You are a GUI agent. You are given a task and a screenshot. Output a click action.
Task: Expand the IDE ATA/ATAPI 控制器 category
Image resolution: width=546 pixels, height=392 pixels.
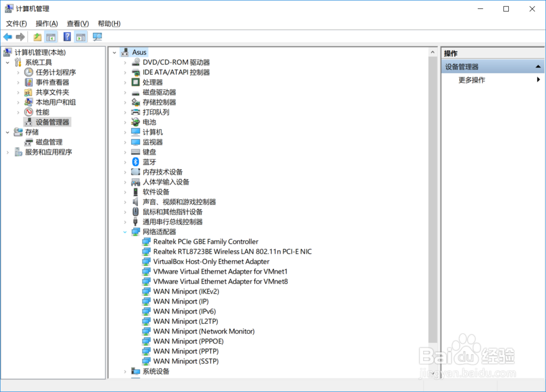(x=125, y=73)
